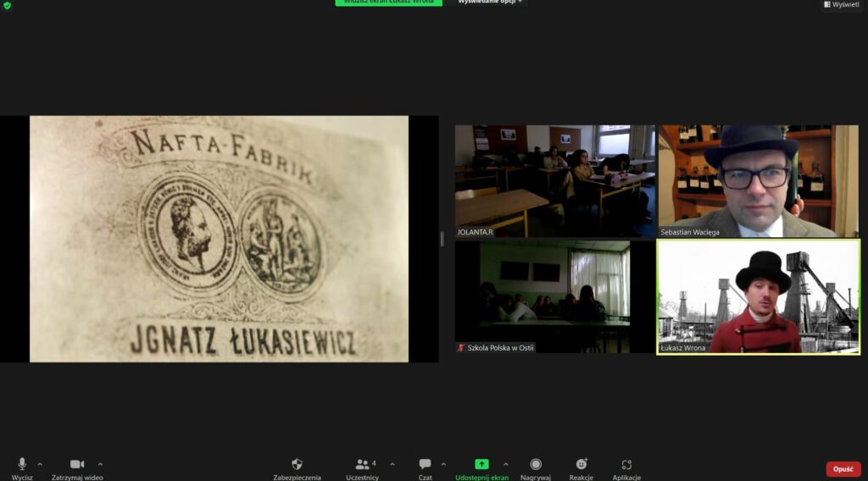Screen dimensions: 868x481
Task: Show the Uczestnicy participants list
Action: click(x=364, y=464)
